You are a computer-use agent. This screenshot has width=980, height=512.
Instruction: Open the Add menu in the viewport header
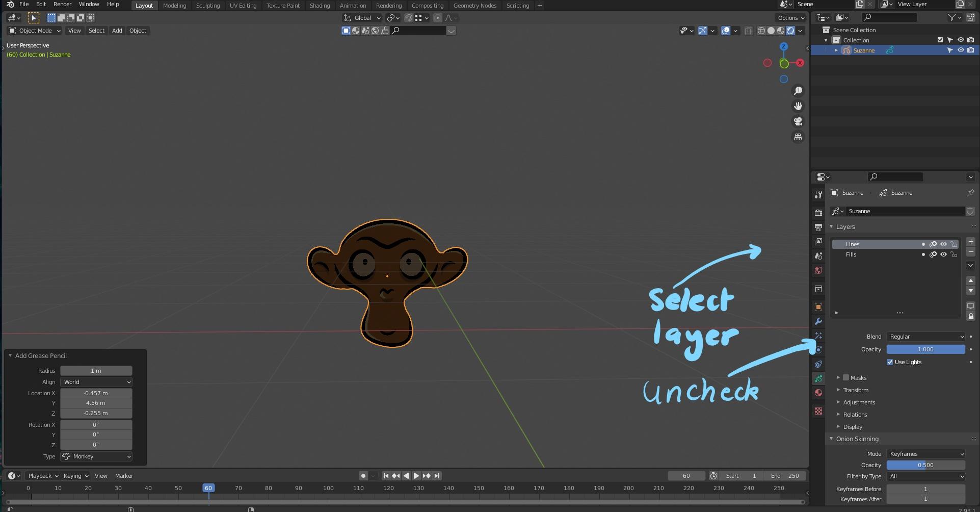point(117,31)
